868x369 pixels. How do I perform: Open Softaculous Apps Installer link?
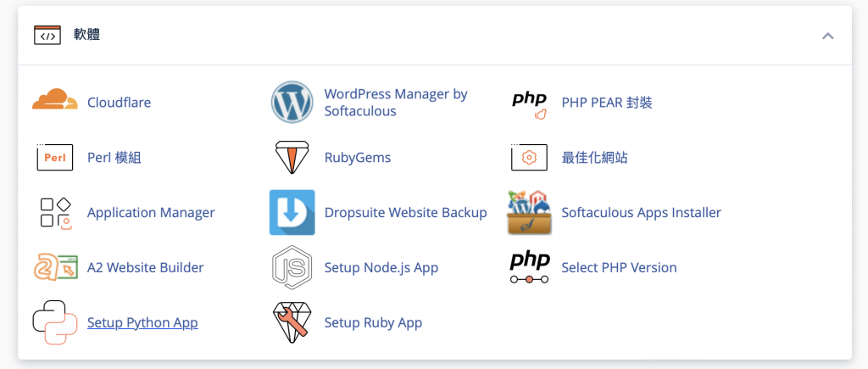click(x=641, y=212)
